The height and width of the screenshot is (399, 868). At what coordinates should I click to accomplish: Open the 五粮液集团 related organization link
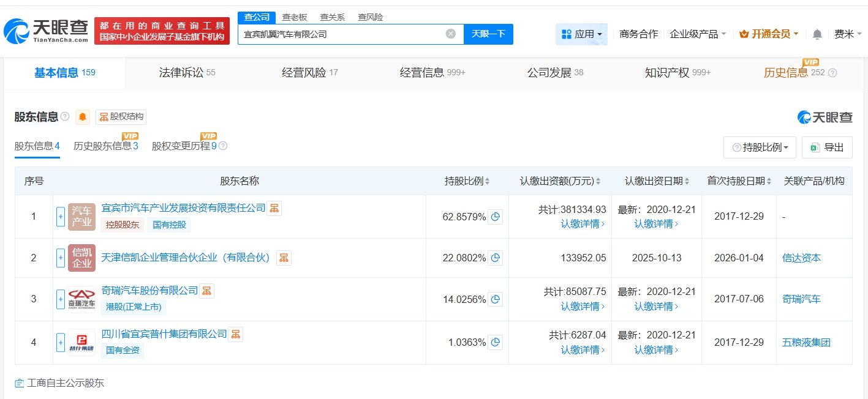806,343
